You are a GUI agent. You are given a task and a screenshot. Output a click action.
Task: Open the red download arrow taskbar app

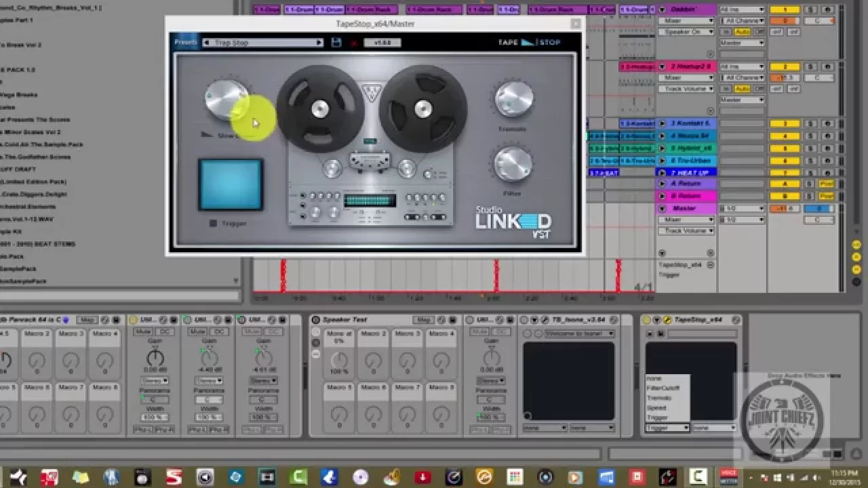[x=423, y=477]
